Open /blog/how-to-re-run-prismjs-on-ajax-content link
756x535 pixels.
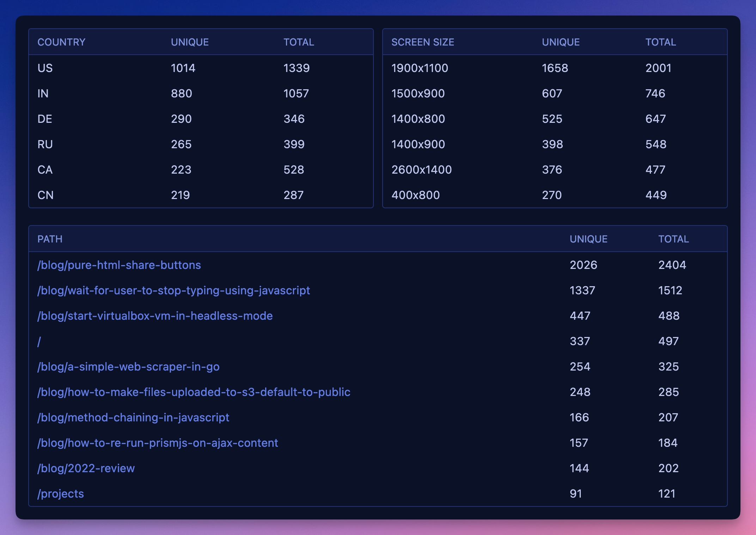[x=158, y=443]
